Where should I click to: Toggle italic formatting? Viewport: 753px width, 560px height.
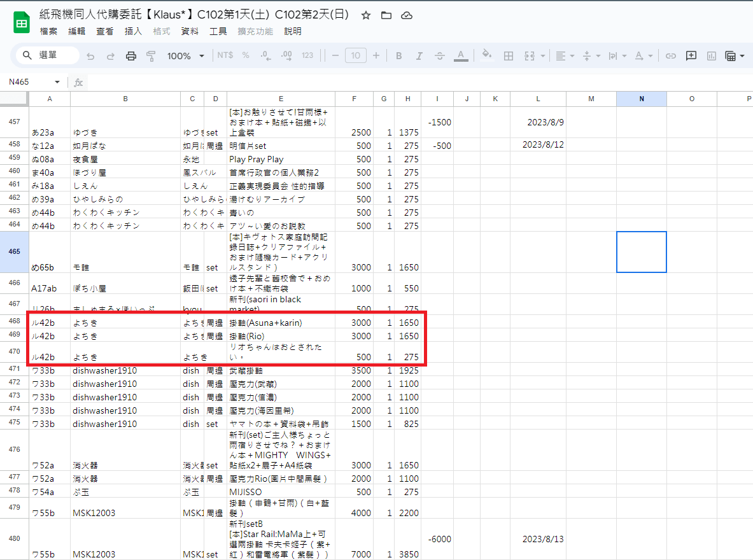click(x=419, y=56)
